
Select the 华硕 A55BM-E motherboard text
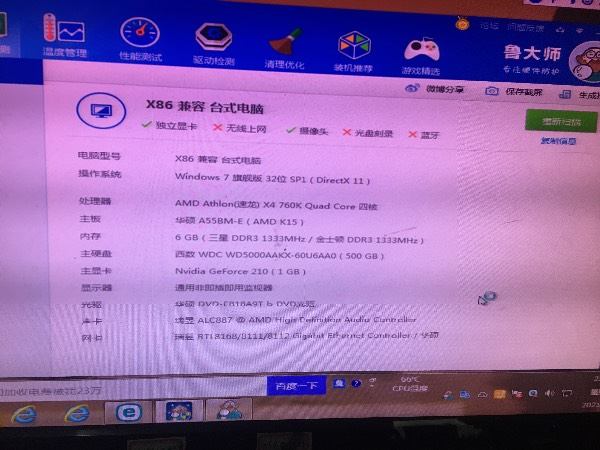(239, 221)
